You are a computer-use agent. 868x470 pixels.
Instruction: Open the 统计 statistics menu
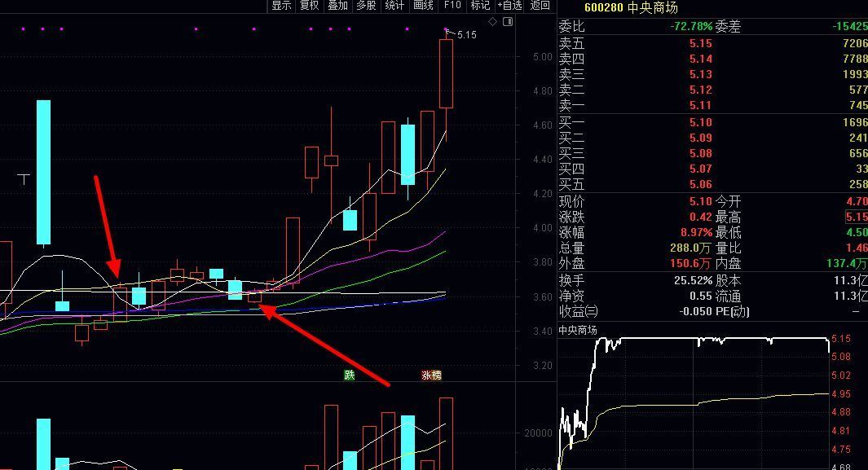click(x=394, y=6)
